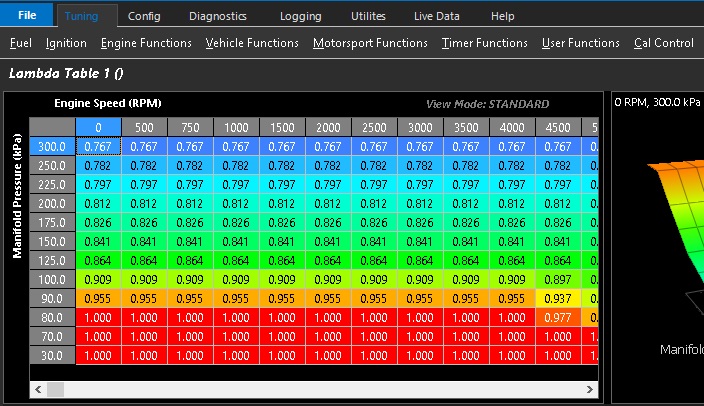Screen dimensions: 704x406
Task: Open User Functions menu
Action: (x=581, y=43)
